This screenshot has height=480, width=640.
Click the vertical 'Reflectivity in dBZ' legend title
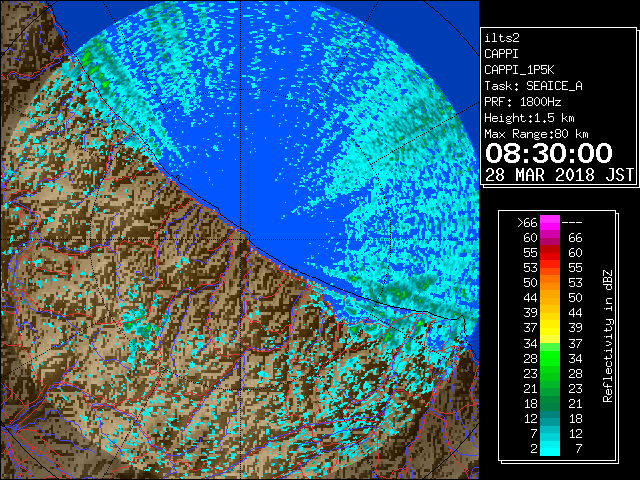point(608,336)
